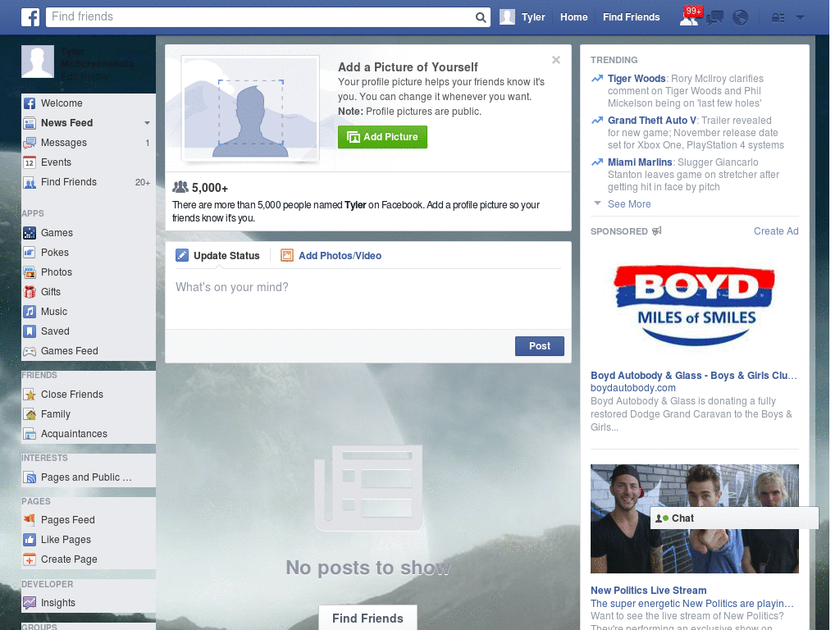
Task: Click the Create Page plus icon
Action: point(30,559)
